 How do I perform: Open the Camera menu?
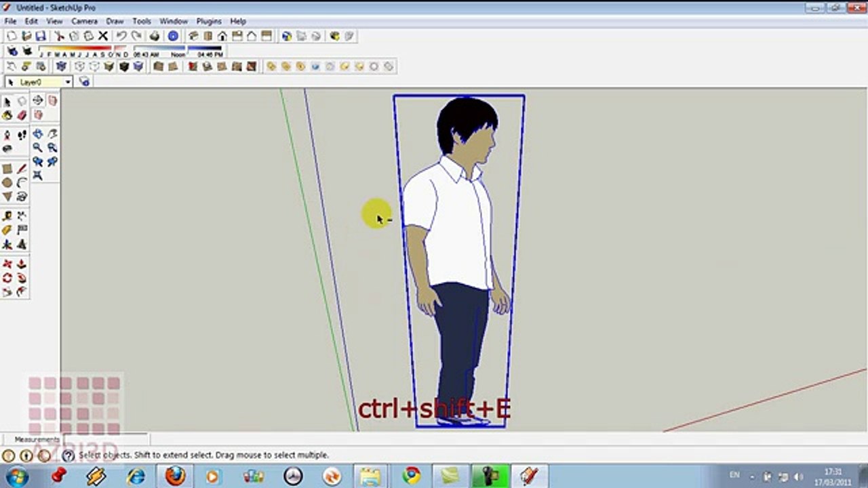[x=85, y=22]
